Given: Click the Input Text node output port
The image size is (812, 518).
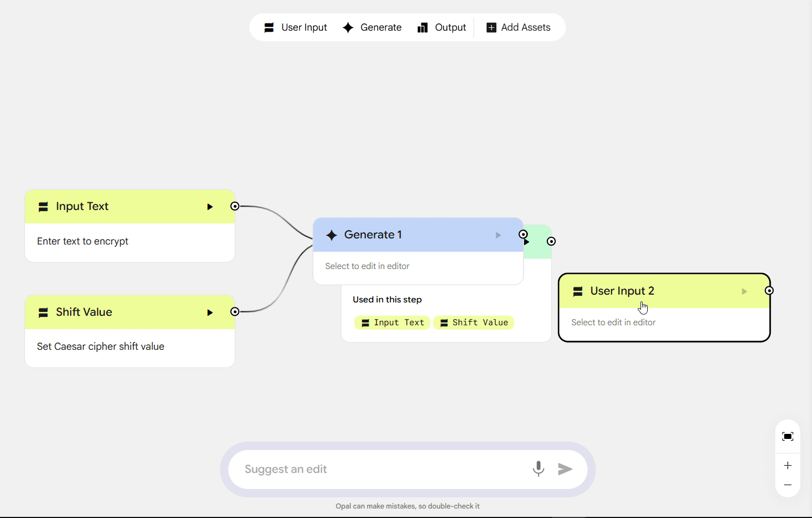Looking at the screenshot, I should (235, 206).
